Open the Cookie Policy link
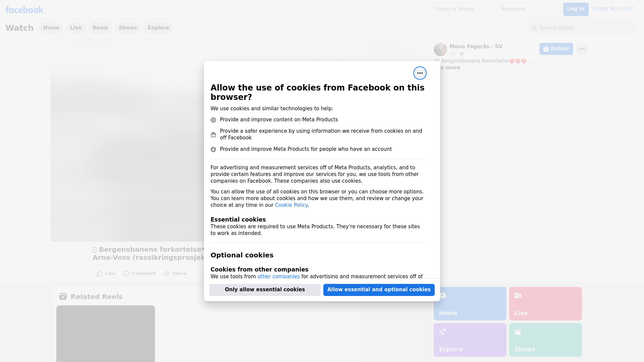The width and height of the screenshot is (644, 362). (291, 205)
